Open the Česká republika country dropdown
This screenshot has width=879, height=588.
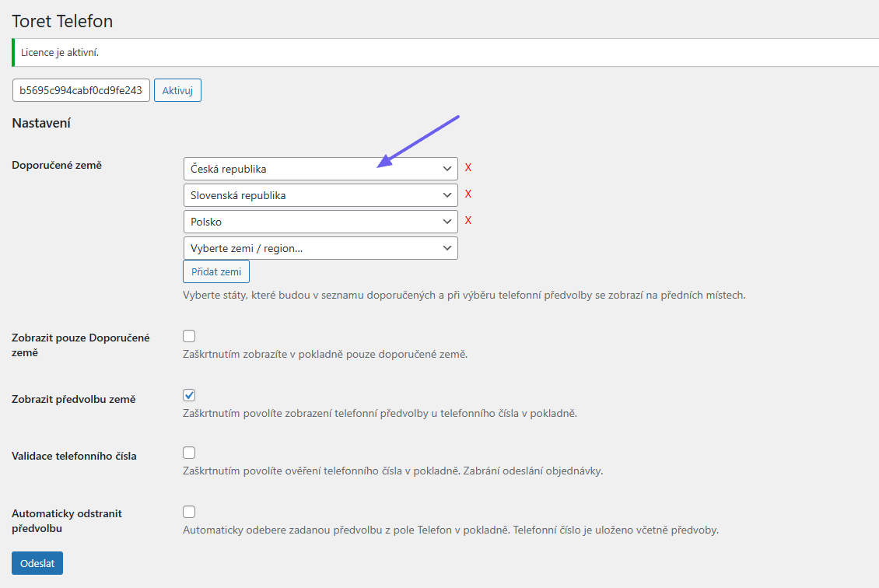320,169
